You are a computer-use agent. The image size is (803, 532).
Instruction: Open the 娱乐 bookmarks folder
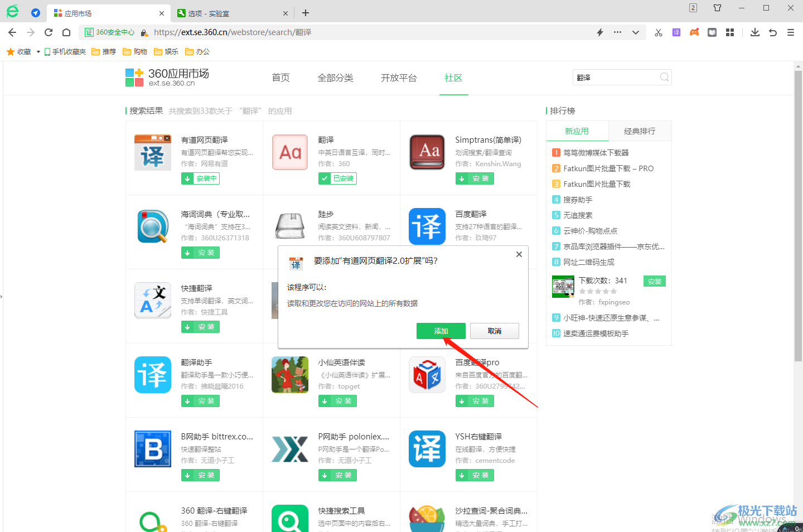[x=166, y=52]
